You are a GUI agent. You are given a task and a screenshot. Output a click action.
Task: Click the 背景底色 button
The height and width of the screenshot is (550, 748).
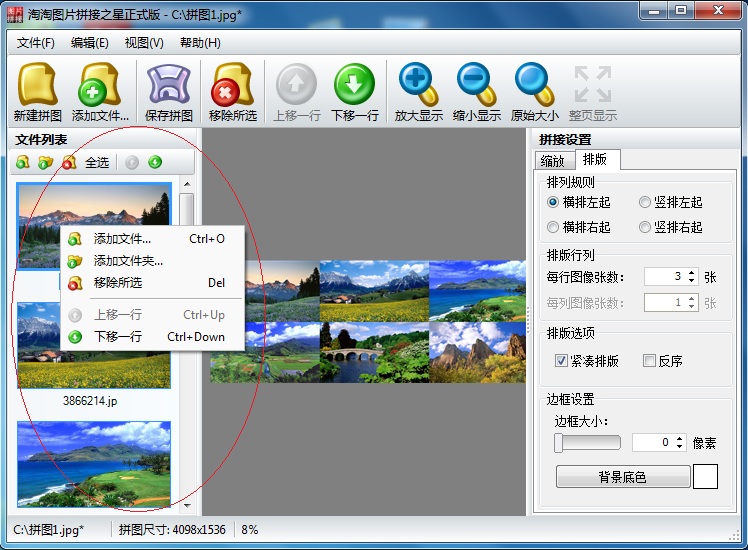point(623,477)
